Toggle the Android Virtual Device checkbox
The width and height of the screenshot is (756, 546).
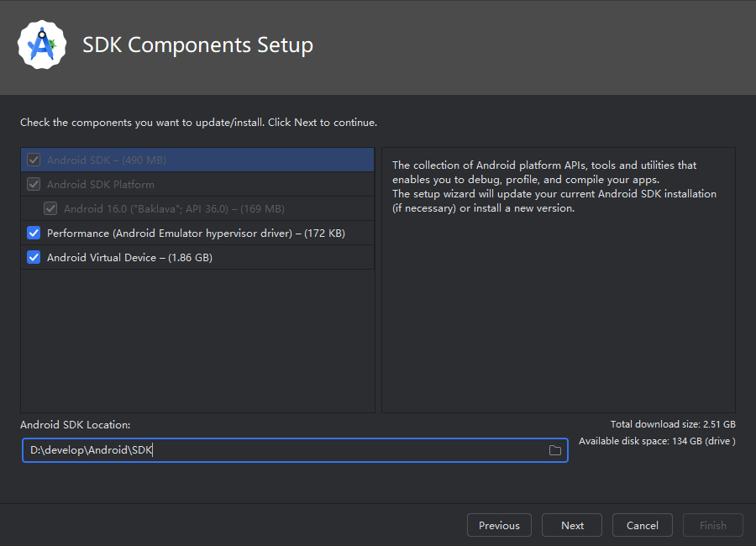[34, 257]
